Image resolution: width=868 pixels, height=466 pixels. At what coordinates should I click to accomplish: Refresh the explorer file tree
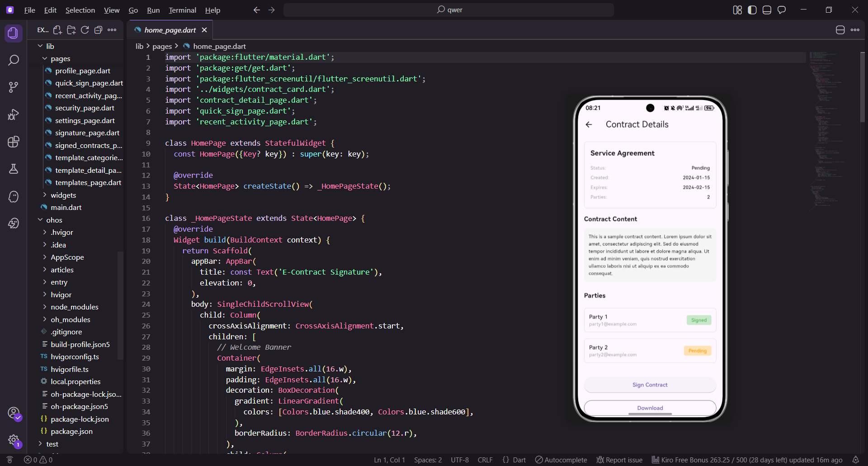coord(85,30)
